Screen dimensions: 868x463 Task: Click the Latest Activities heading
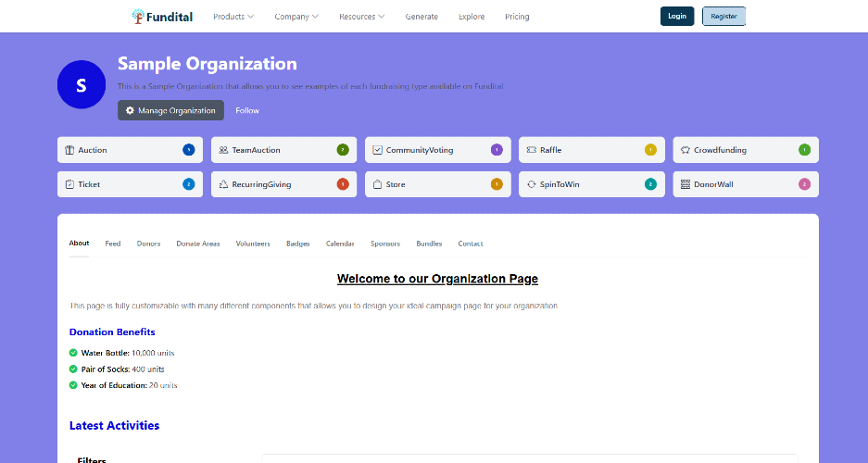[114, 425]
